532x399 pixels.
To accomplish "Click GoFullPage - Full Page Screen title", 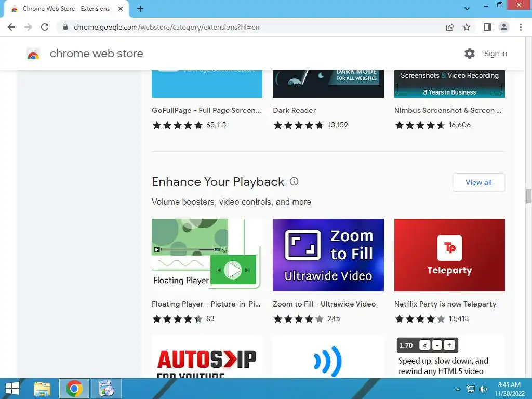I will (206, 110).
